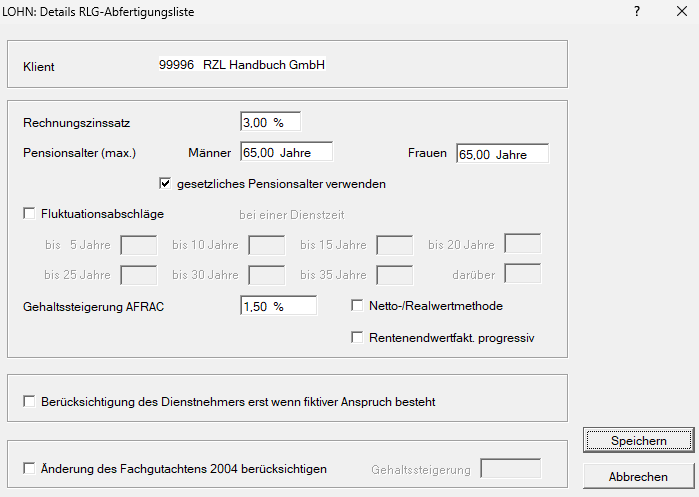Click the bis 5 Jahre field
The height and width of the screenshot is (497, 699).
pyautogui.click(x=138, y=245)
